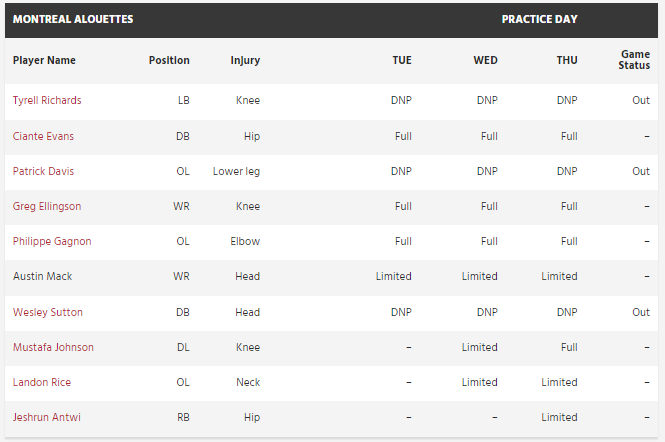The width and height of the screenshot is (665, 442).
Task: Click Austin Mack name cell
Action: pos(42,276)
